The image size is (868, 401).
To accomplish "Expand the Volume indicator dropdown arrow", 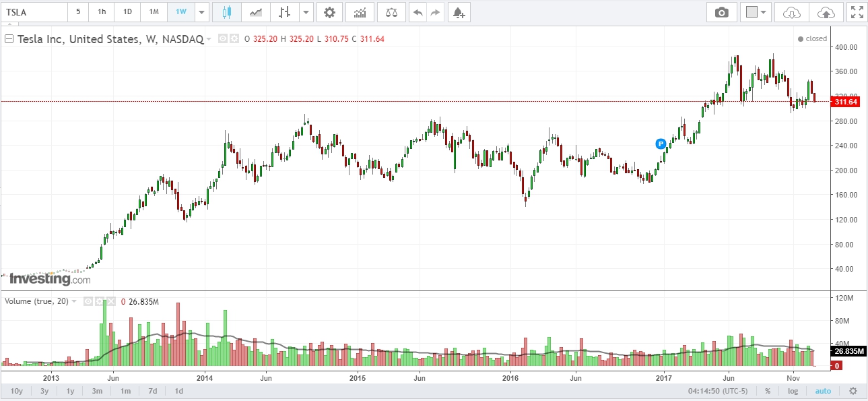I will (74, 301).
